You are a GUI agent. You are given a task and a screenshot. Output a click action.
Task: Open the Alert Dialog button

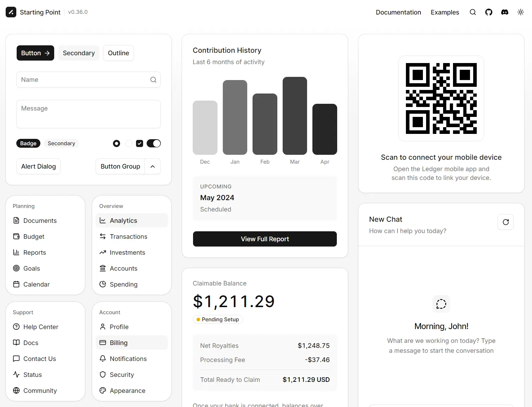click(x=39, y=166)
